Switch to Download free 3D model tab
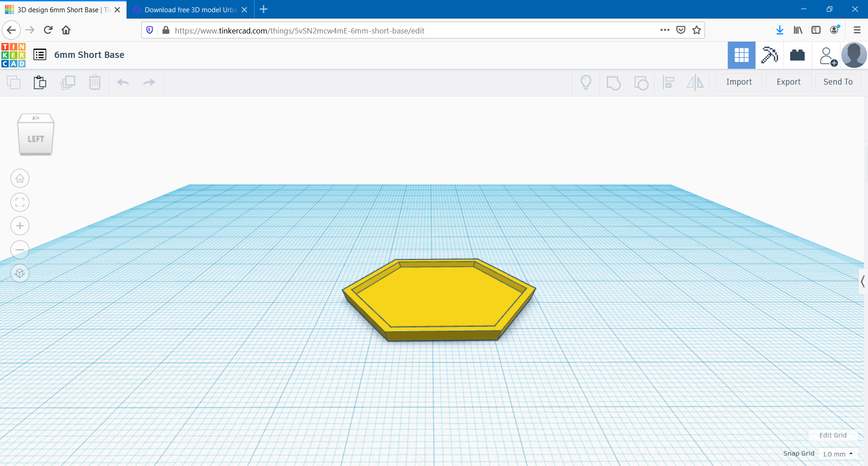This screenshot has height=466, width=868. pyautogui.click(x=190, y=10)
